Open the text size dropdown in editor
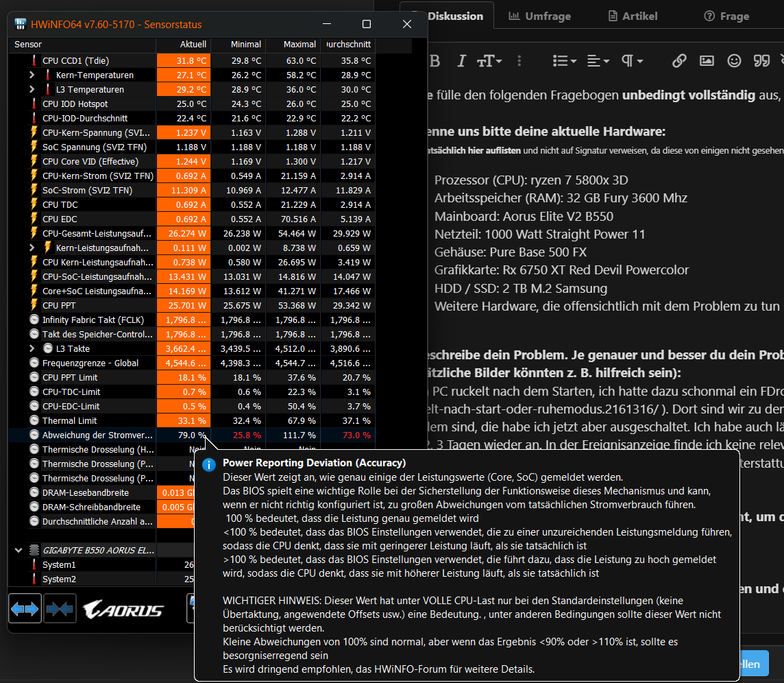The image size is (784, 683). point(489,61)
